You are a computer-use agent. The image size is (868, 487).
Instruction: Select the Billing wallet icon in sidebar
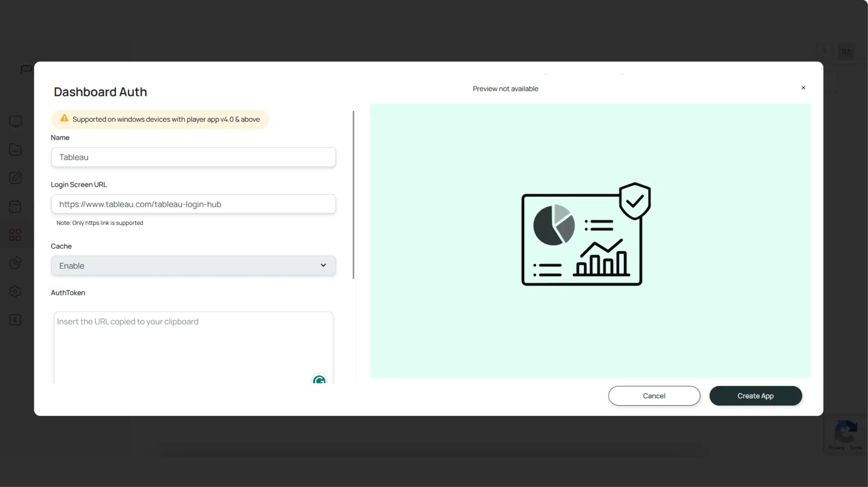pos(15,320)
